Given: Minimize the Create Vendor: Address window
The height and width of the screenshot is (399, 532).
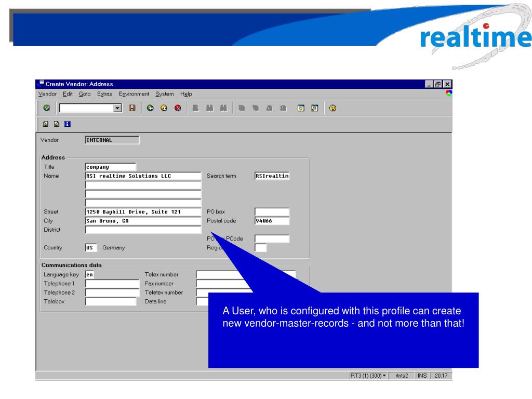Looking at the screenshot, I should point(429,84).
